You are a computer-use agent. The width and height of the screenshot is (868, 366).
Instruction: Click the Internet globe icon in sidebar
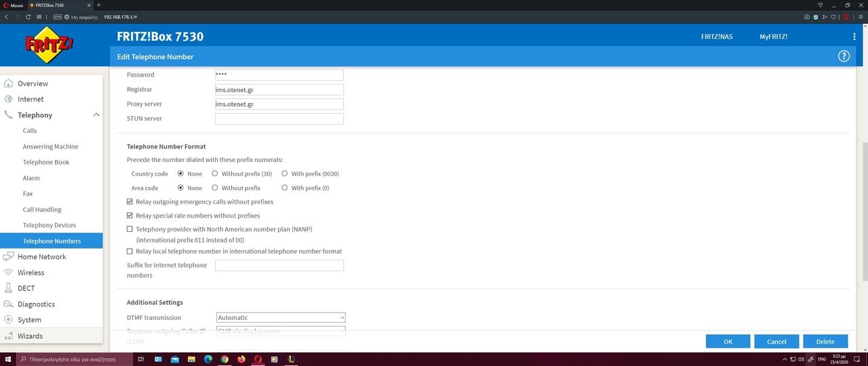(8, 99)
